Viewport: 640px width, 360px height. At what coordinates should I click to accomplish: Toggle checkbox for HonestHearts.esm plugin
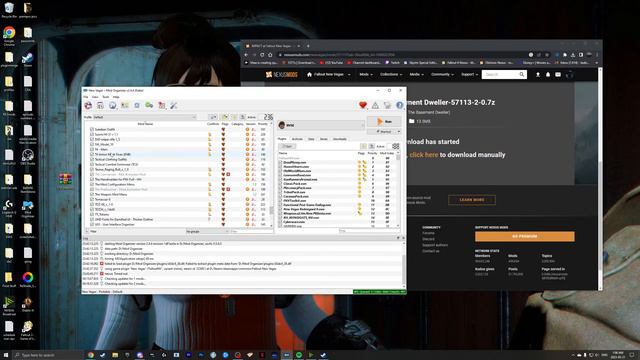click(280, 167)
